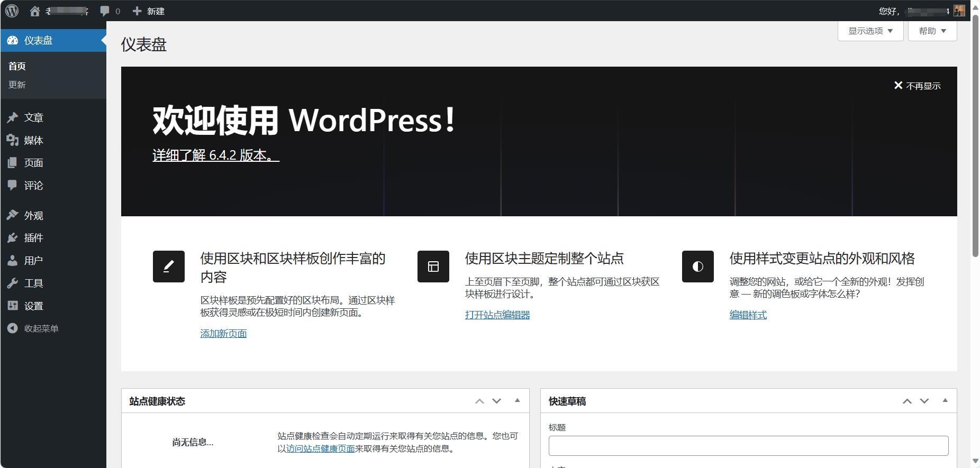Image resolution: width=980 pixels, height=468 pixels.
Task: Click the 设置 settings icon
Action: coord(13,306)
